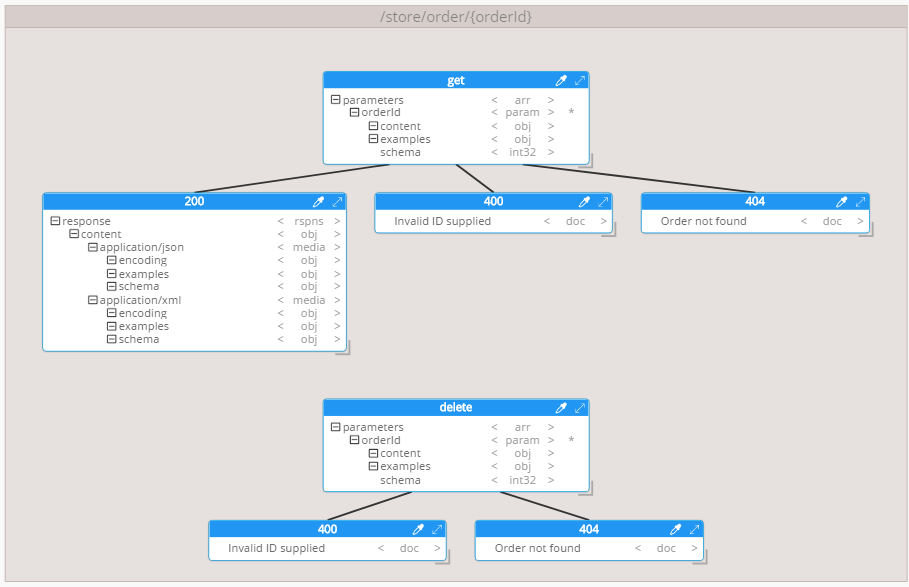Screen dimensions: 909x587
Task: Collapse orderId in the get node
Action: tap(354, 112)
